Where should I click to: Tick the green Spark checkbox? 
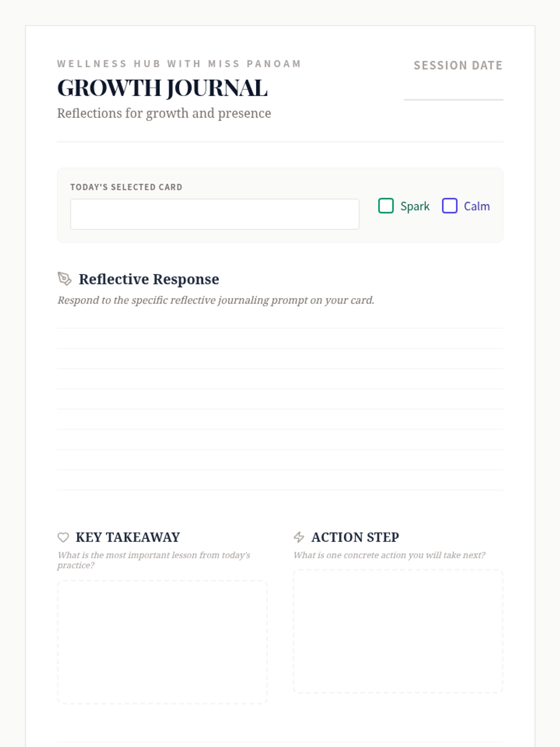[x=386, y=206]
